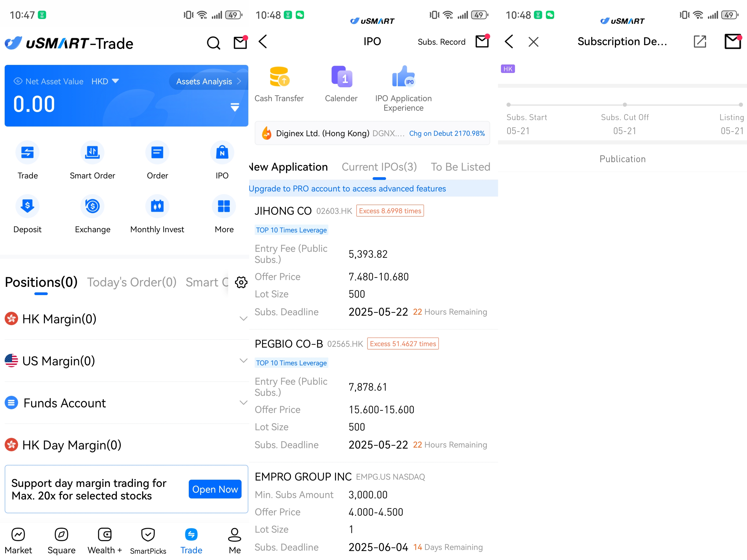The image size is (747, 560).
Task: Go back from IPO page
Action: point(263,42)
